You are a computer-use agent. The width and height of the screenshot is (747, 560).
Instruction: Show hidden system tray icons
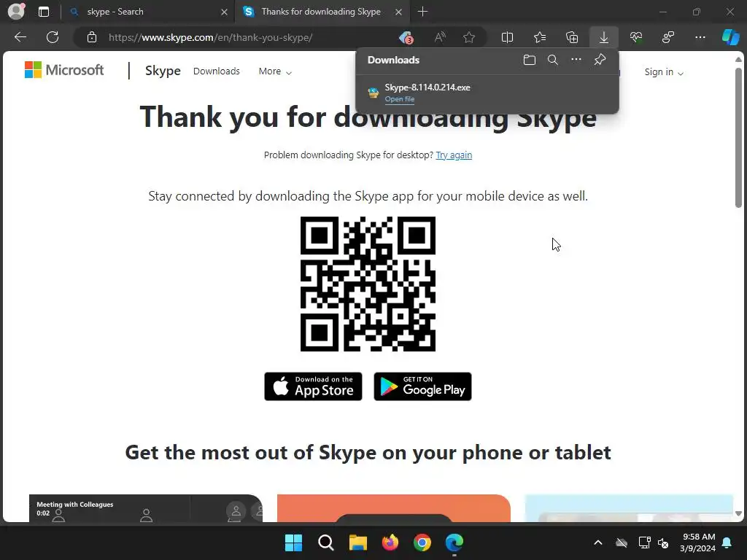pos(598,542)
